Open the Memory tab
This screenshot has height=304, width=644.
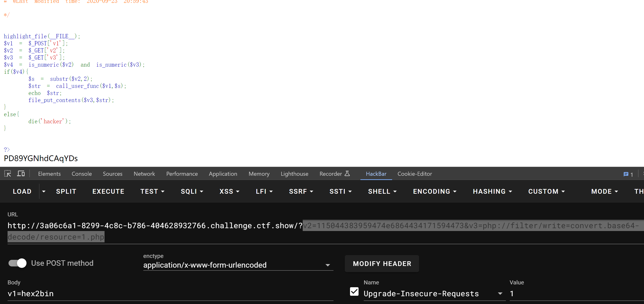[259, 174]
